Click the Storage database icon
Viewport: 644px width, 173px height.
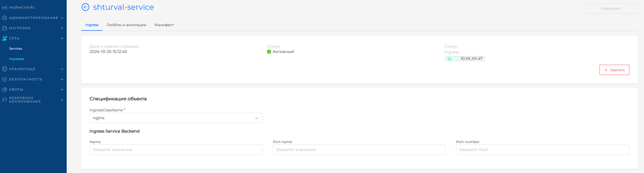pyautogui.click(x=4, y=69)
